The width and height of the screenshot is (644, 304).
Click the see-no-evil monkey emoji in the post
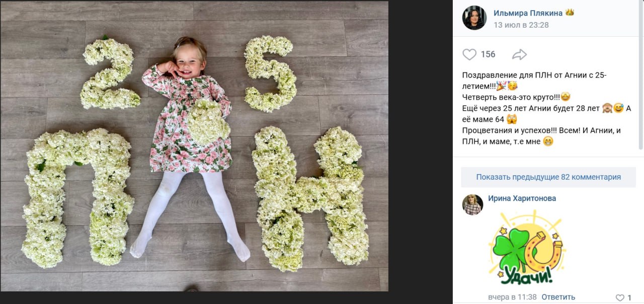(607, 108)
